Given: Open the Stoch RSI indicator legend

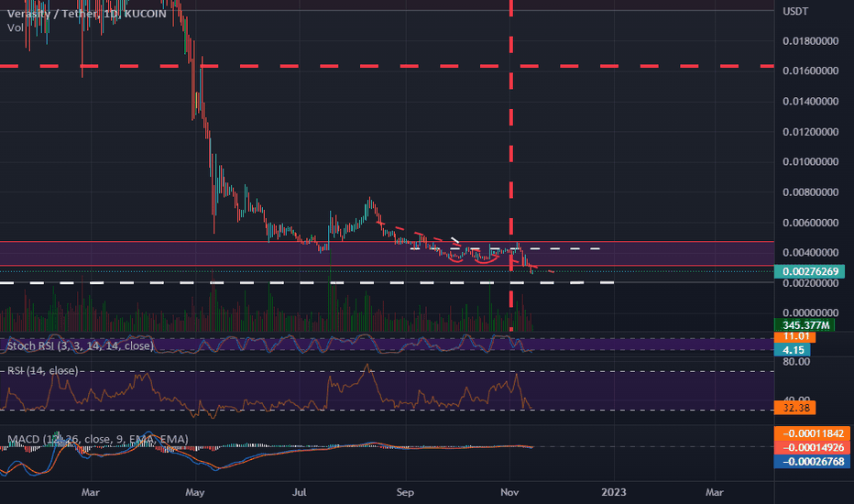Looking at the screenshot, I should coord(80,345).
